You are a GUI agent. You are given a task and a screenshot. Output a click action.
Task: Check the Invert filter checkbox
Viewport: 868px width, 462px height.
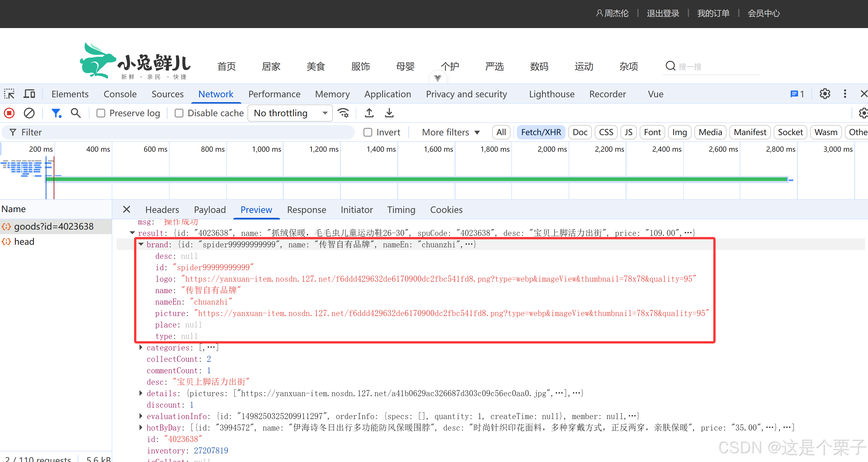pos(368,132)
